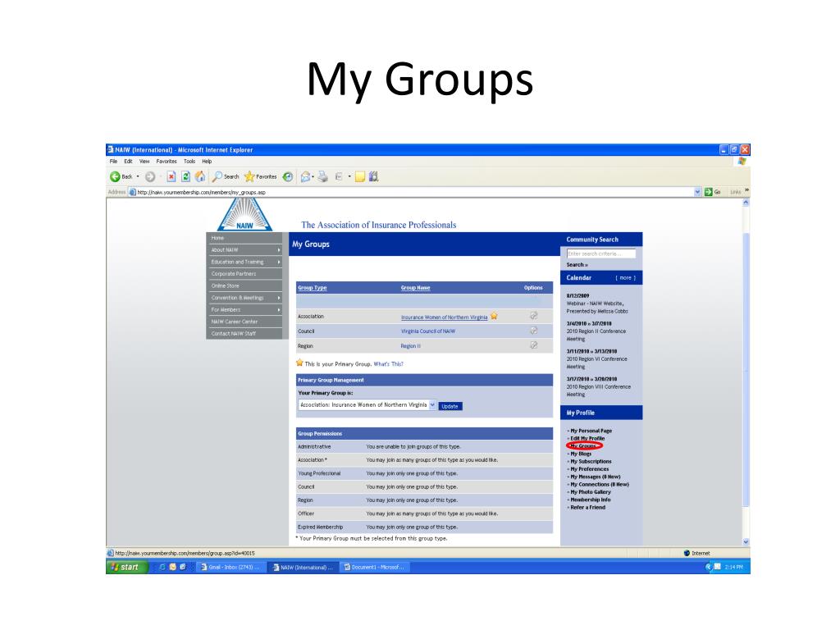Click the options icon for Region II row
This screenshot has width=840, height=630.
[533, 345]
